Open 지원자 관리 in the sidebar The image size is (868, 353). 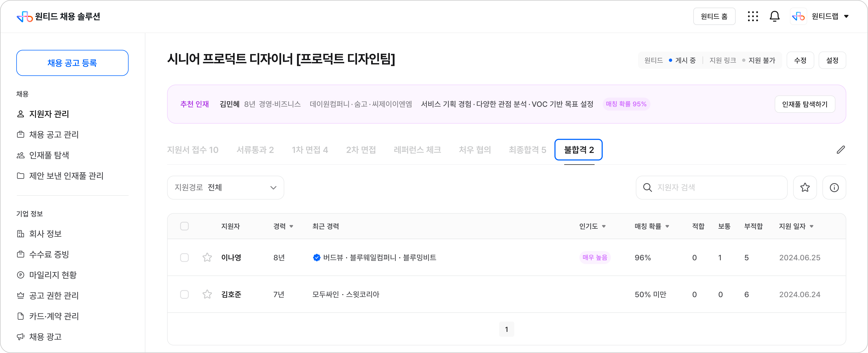click(49, 114)
